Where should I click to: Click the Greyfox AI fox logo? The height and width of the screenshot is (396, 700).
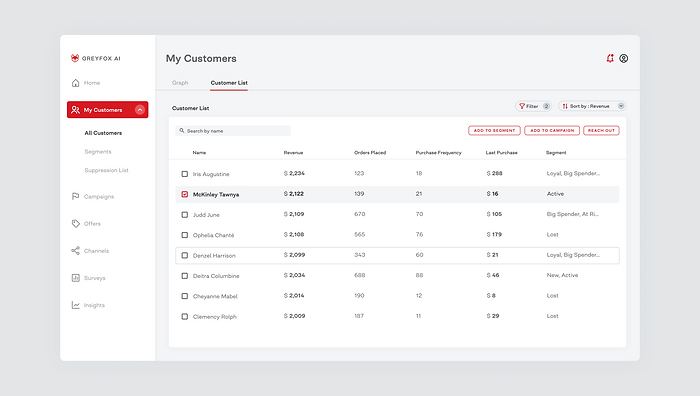click(75, 58)
